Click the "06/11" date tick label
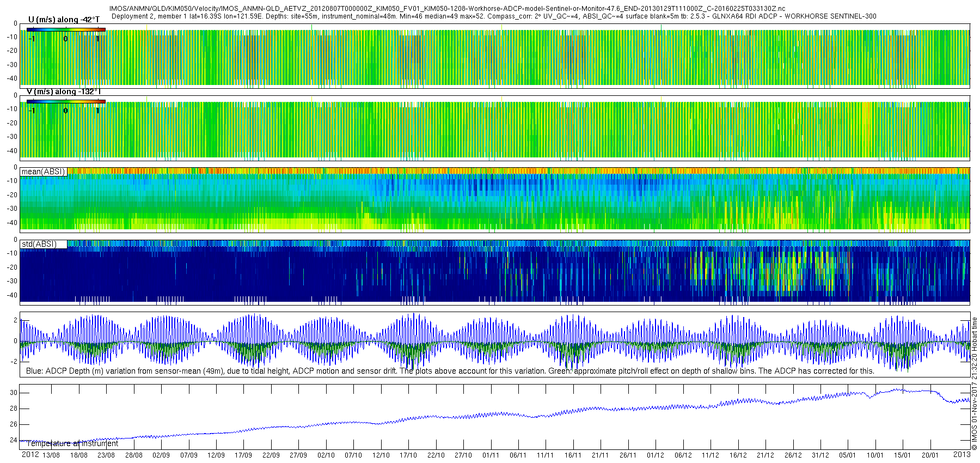 [518, 455]
